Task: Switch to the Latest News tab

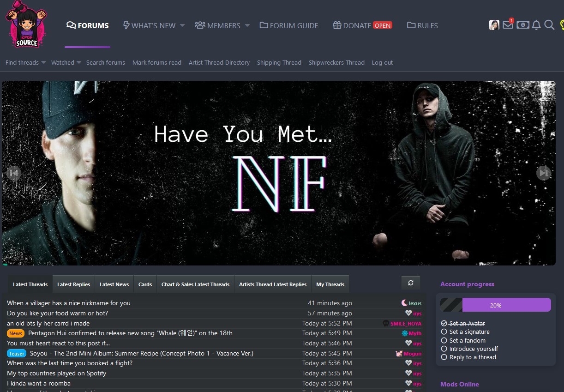Action: tap(114, 284)
